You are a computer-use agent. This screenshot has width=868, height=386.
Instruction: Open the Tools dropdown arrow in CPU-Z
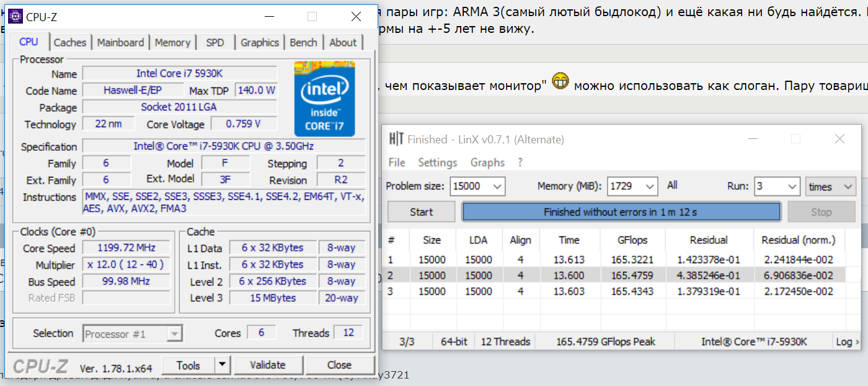222,365
